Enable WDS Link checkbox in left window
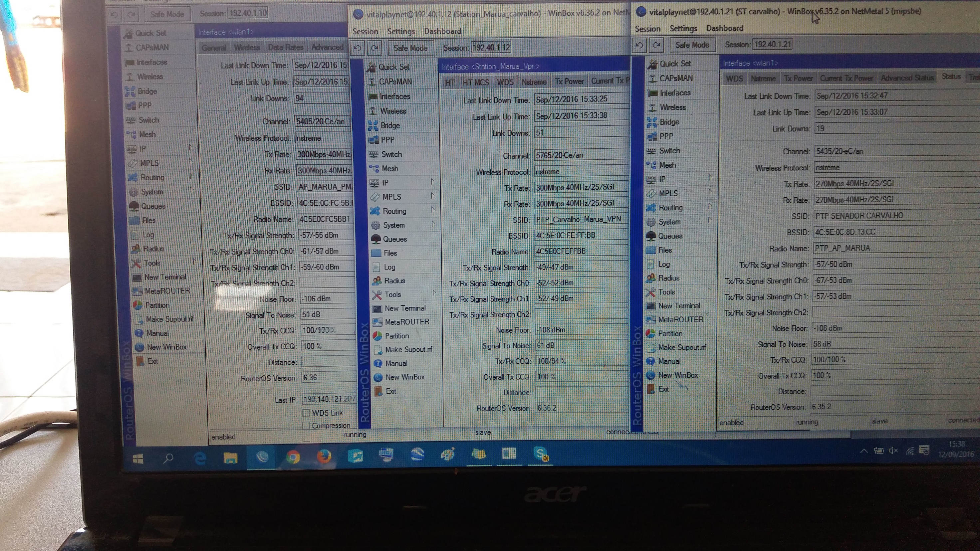Screen dimensions: 980x551 tap(306, 413)
